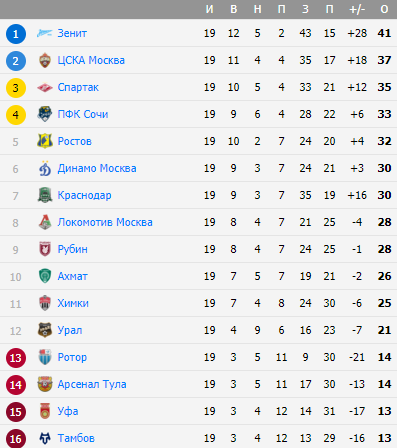Open the Зенит team link
398x448 pixels.
pos(72,33)
